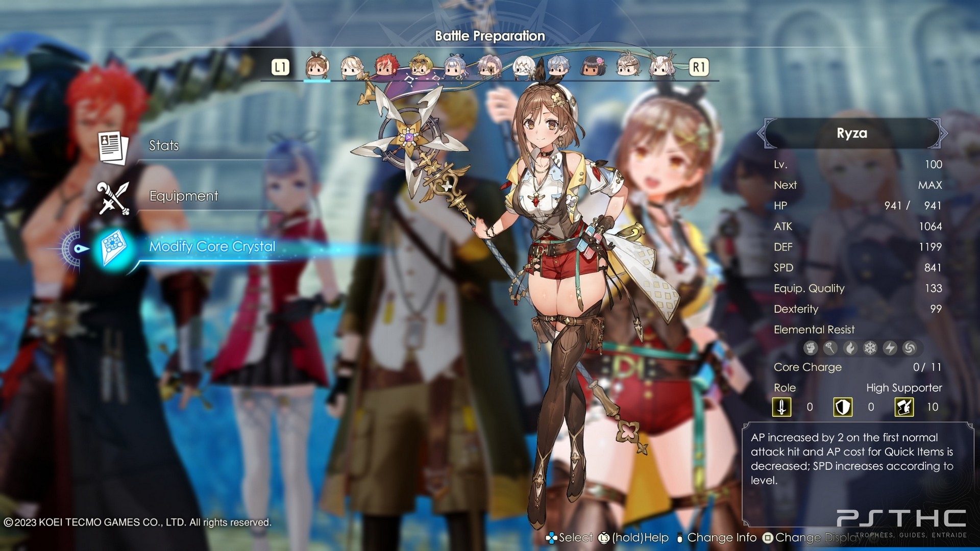Click the High Supporter role text
Screen dimensions: 980x551
pyautogui.click(x=904, y=388)
